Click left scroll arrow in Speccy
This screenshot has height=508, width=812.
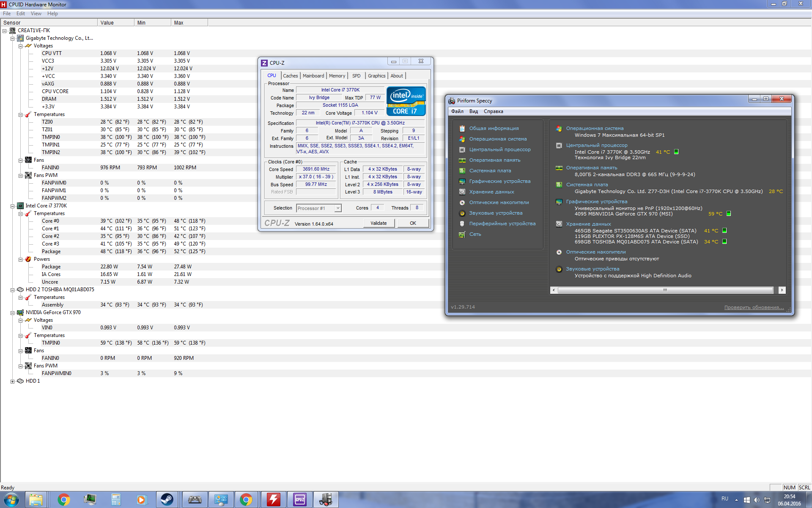[554, 290]
